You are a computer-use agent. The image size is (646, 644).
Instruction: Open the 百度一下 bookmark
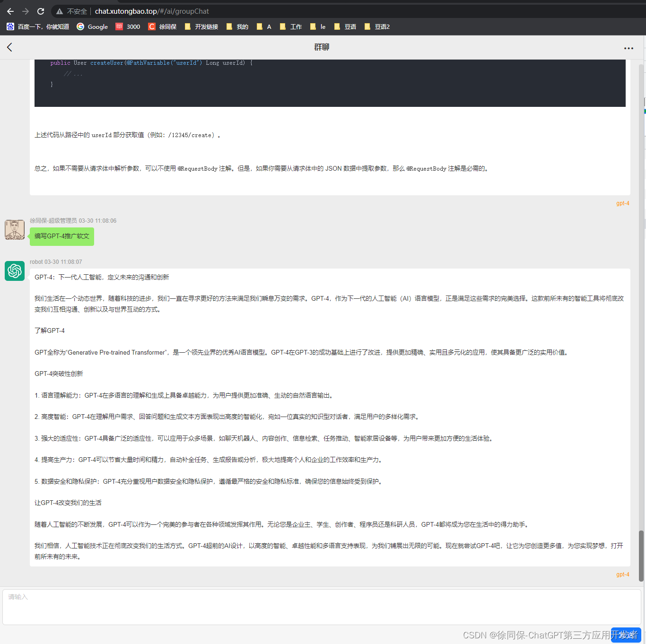38,27
